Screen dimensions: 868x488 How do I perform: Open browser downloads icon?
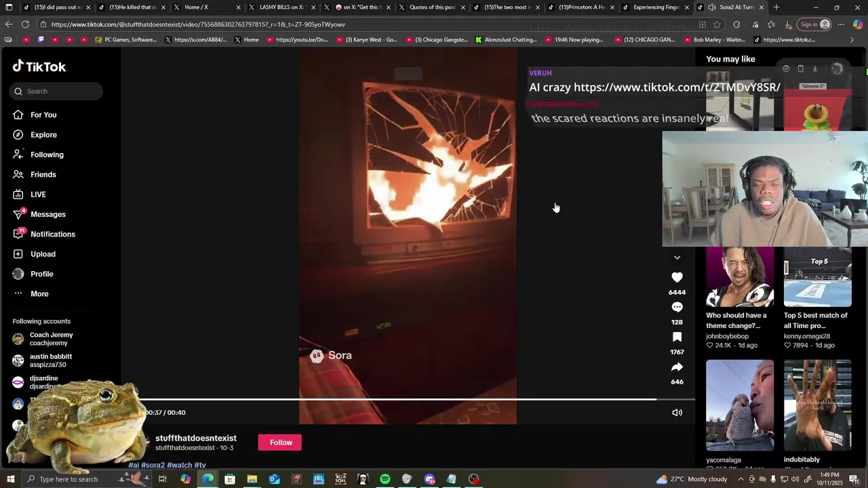coord(788,24)
